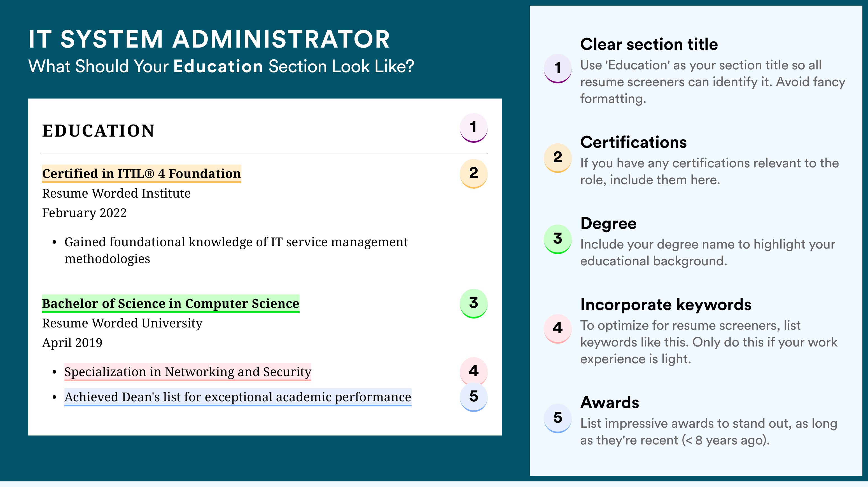868x487 pixels.
Task: Click the EDUCATION section heading
Action: click(x=98, y=131)
